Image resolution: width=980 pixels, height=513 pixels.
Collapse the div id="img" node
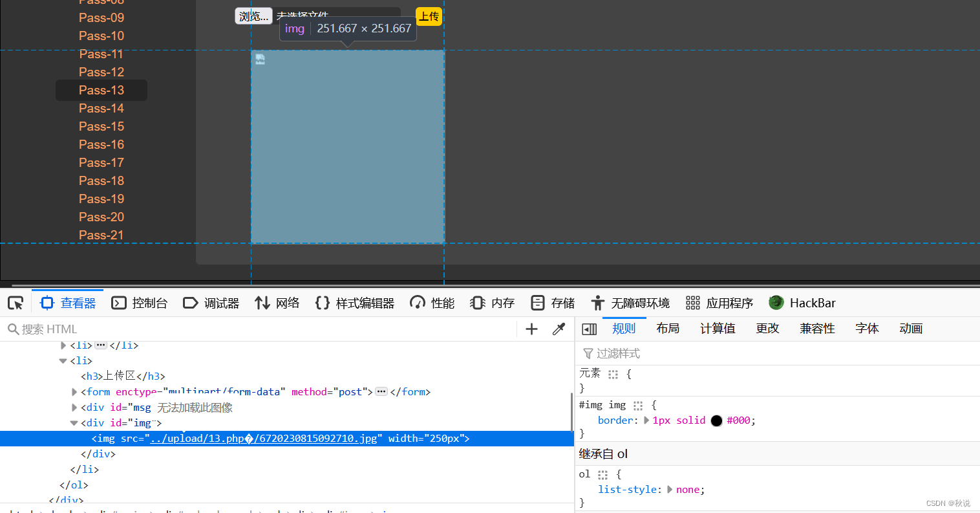click(74, 423)
